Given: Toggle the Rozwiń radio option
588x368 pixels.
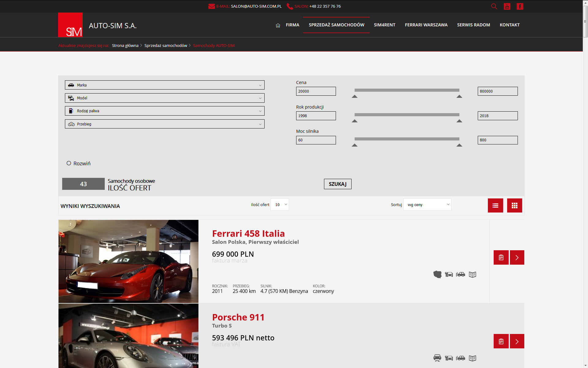Looking at the screenshot, I should click(69, 163).
